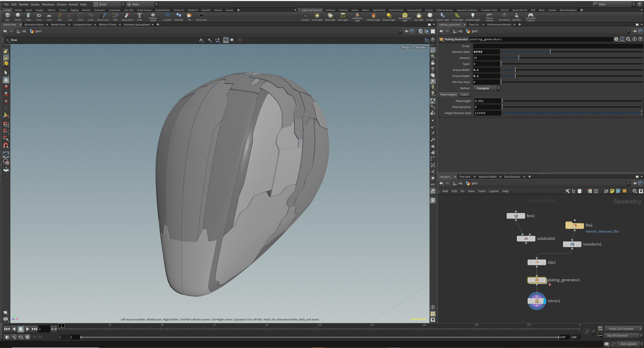The height and width of the screenshot is (348, 644).
Task: Switch to the Render View tab
Action: tap(58, 25)
